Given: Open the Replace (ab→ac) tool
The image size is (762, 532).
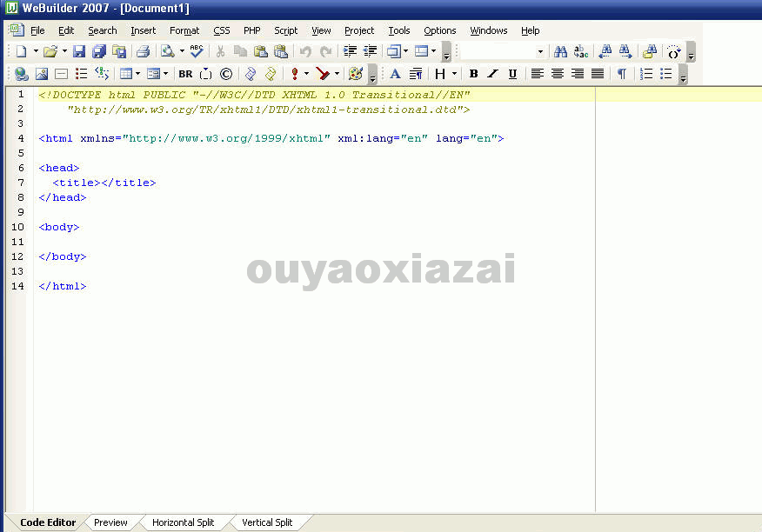Looking at the screenshot, I should click(581, 51).
